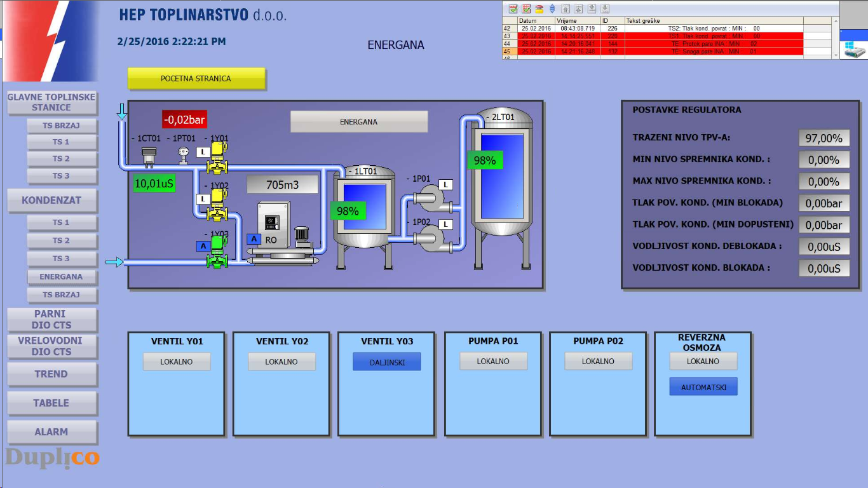868x488 pixels.
Task: Click the 1PT01 pressure gauge symbol
Action: pyautogui.click(x=184, y=154)
